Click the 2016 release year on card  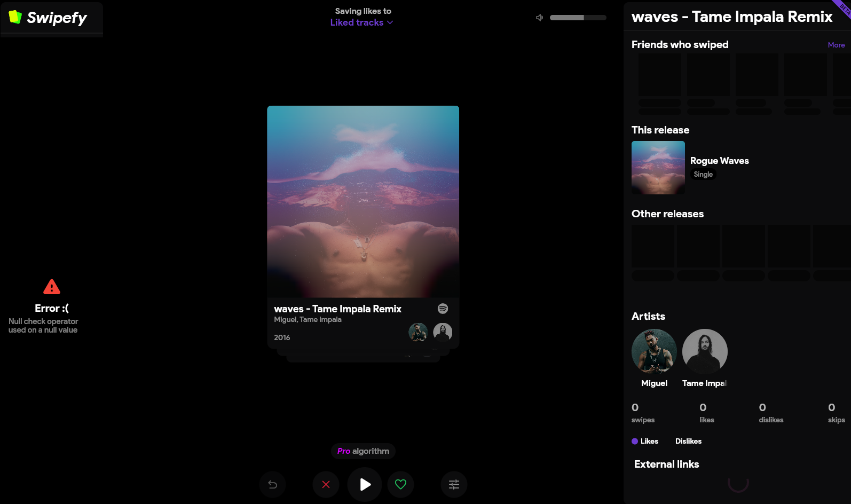coord(282,337)
